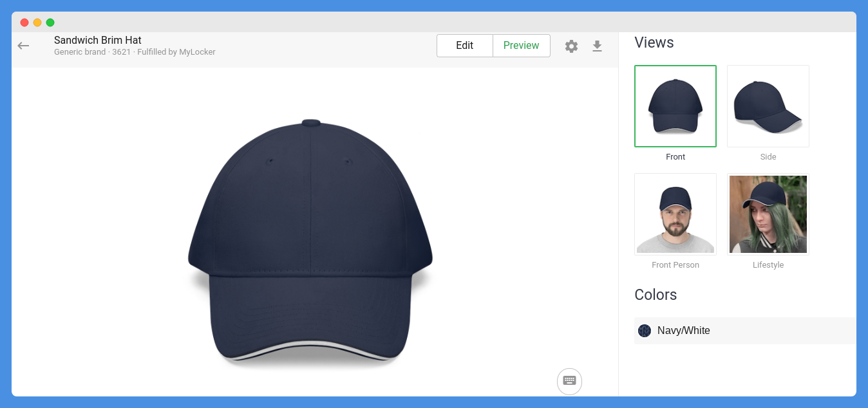Open keyboard shortcuts round button

569,381
